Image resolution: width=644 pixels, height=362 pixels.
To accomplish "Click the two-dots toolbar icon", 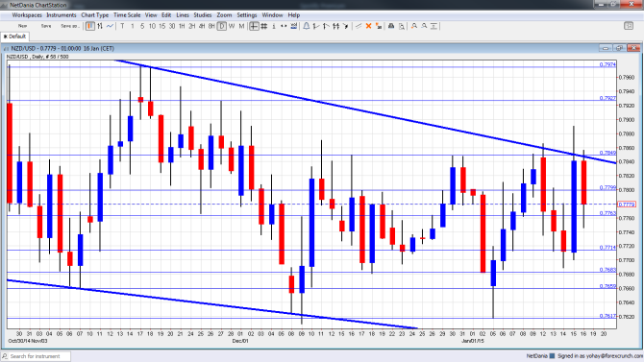I will tap(284, 26).
